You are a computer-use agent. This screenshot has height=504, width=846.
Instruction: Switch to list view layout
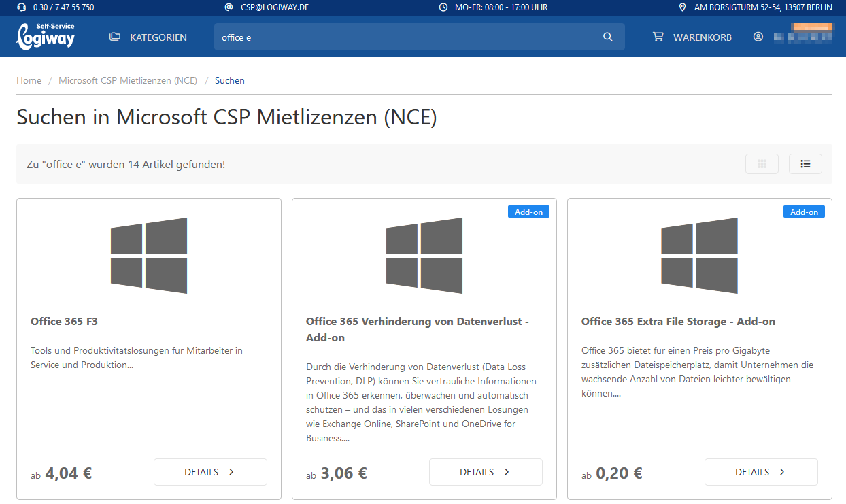pyautogui.click(x=805, y=164)
